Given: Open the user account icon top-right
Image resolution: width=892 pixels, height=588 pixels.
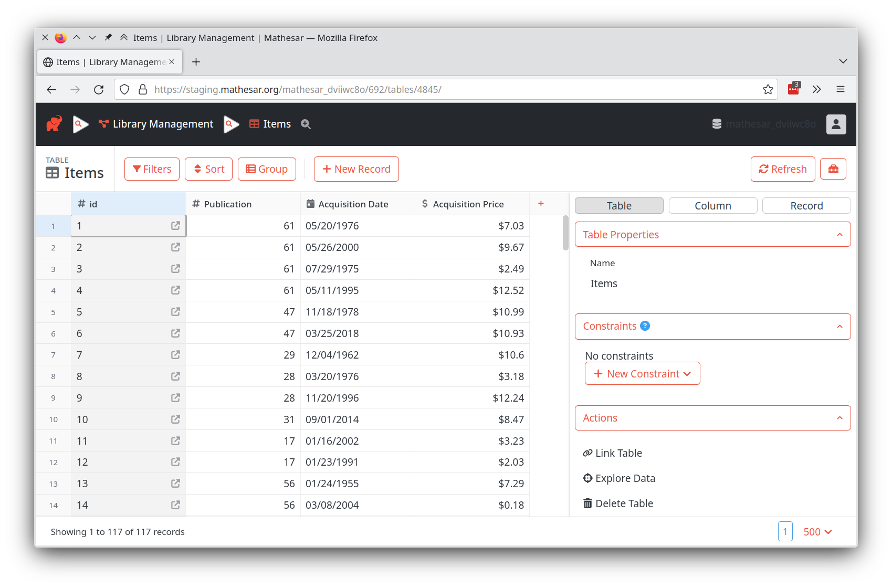Looking at the screenshot, I should click(836, 124).
